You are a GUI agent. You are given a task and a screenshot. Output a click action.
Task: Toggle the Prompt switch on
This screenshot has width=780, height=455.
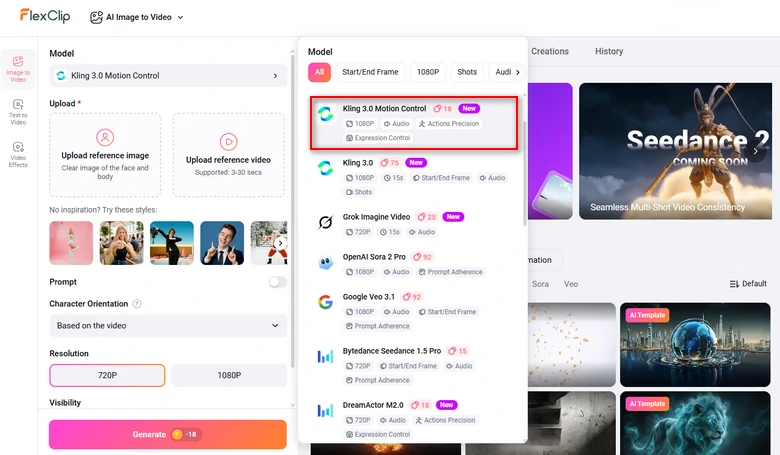click(x=277, y=282)
